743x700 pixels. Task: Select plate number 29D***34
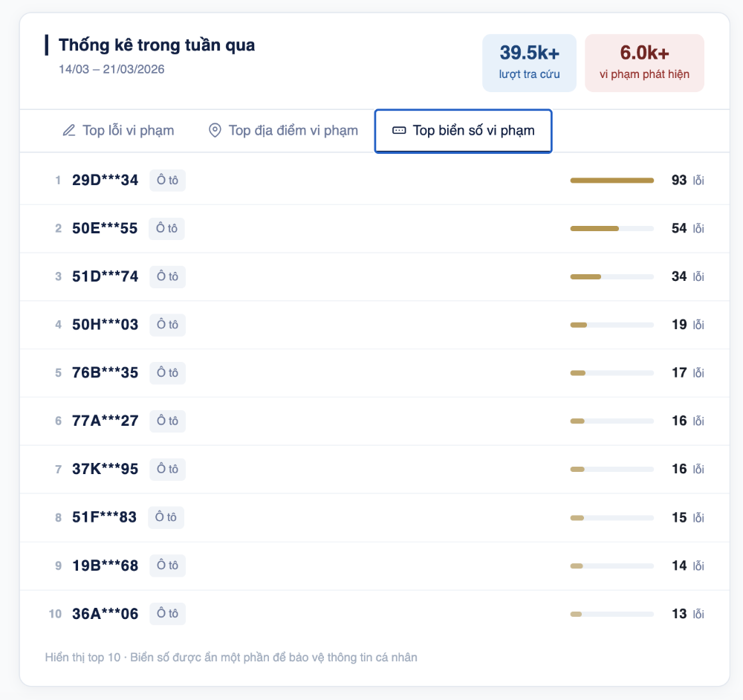click(x=104, y=180)
